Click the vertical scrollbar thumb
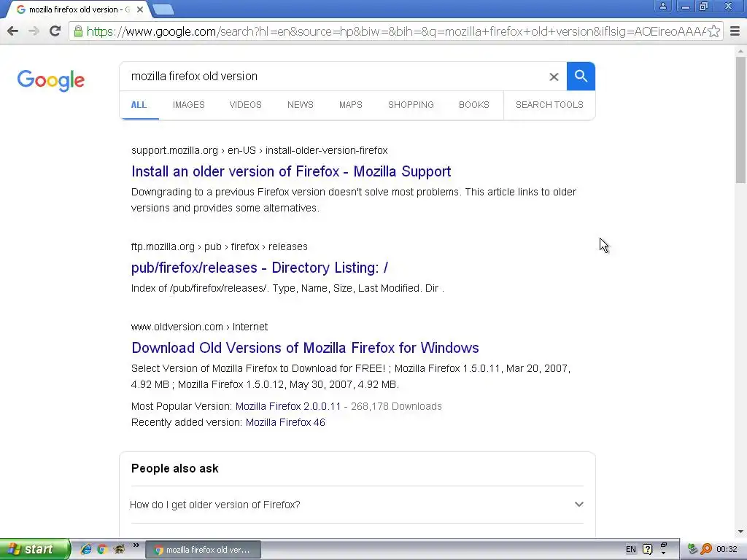The height and width of the screenshot is (560, 747). (x=740, y=120)
